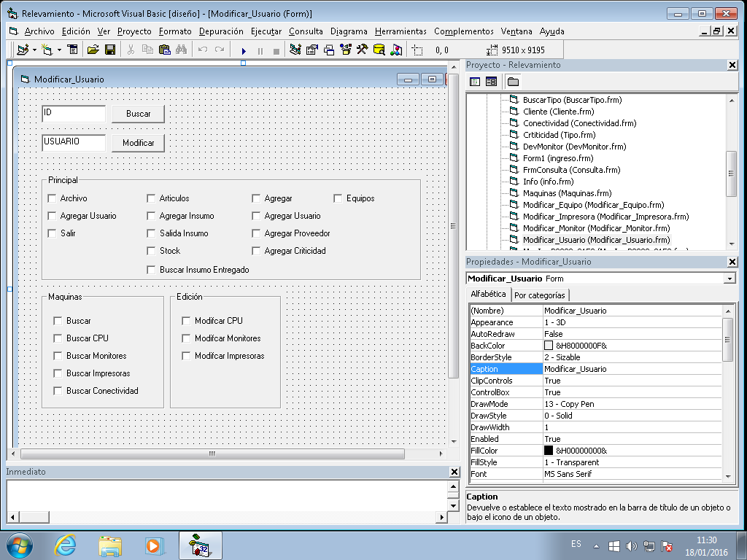The height and width of the screenshot is (560, 747).
Task: Click the Break (pause) toolbar icon
Action: click(260, 50)
